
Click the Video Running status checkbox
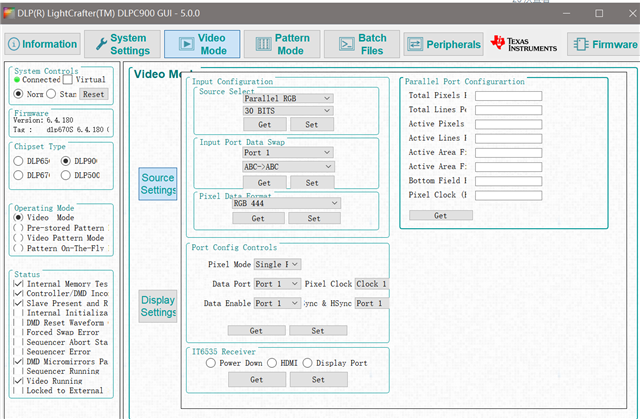coord(18,381)
